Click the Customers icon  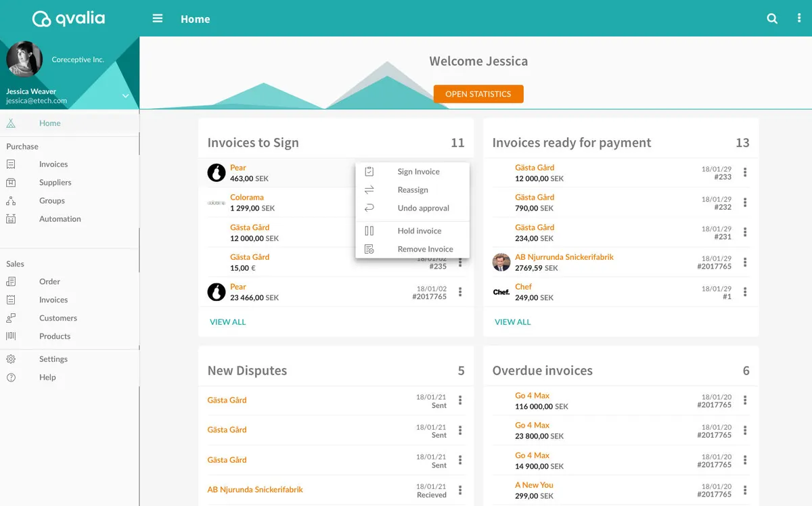pyautogui.click(x=11, y=318)
